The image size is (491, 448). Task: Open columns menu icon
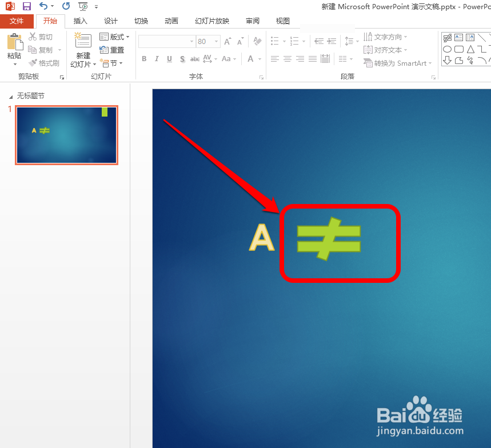pos(346,58)
